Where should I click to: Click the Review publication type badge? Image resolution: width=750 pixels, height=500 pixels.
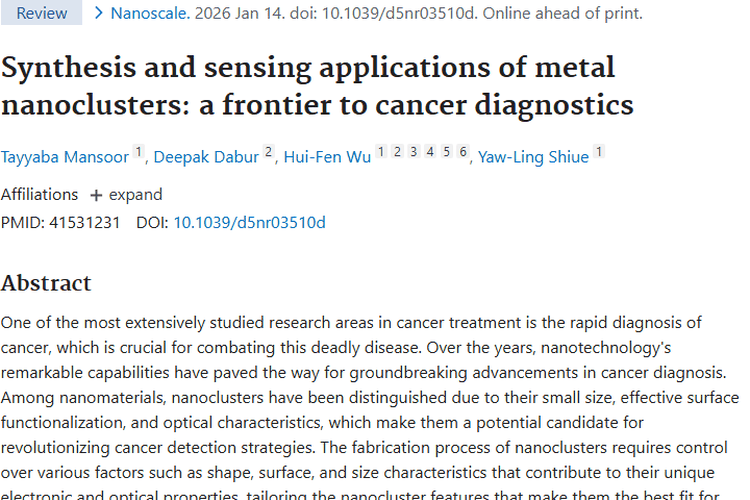42,13
